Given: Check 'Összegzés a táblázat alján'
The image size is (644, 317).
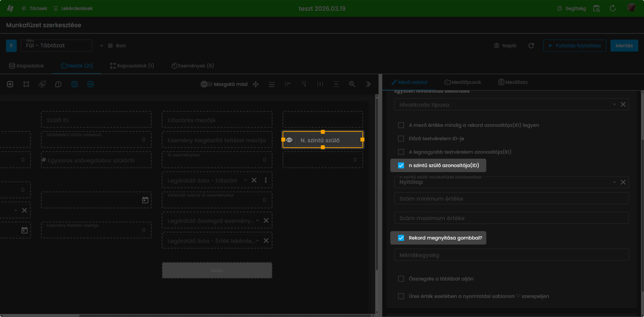Looking at the screenshot, I should [401, 279].
